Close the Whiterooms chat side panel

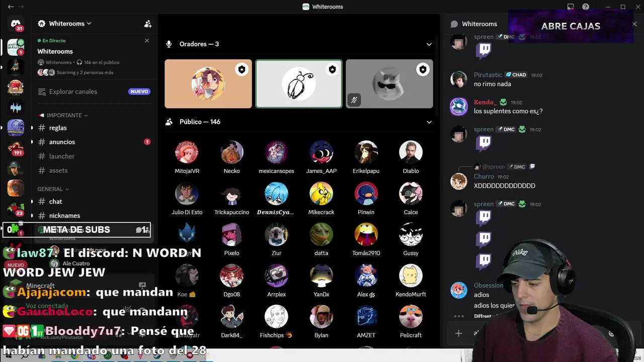(x=634, y=24)
